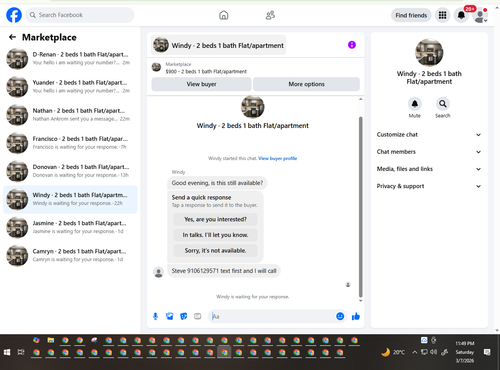Click the Mute bell icon in details panel
This screenshot has height=370, width=500.
[x=415, y=104]
